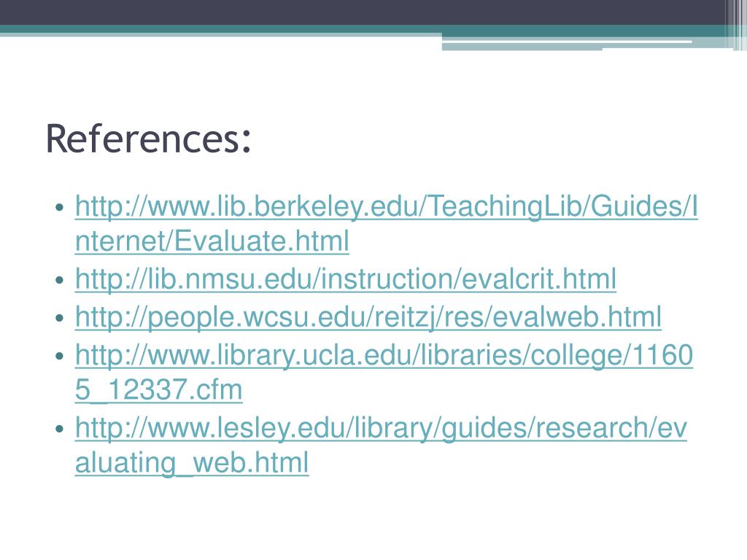747x560 pixels.
Task: Select the 'References:' slide heading
Action: point(148,139)
